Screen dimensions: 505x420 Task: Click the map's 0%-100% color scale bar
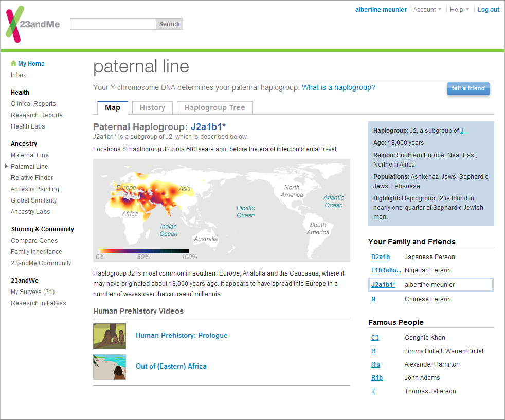coord(144,251)
